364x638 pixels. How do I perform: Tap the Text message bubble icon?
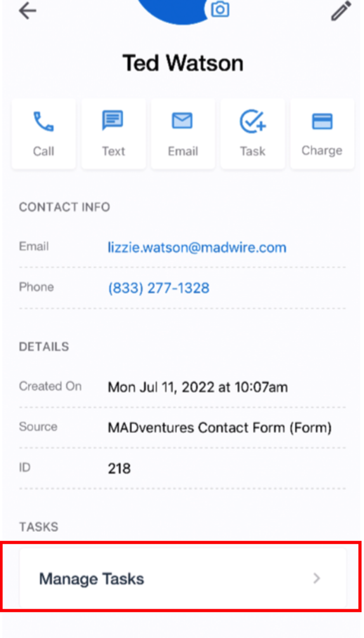tap(113, 121)
